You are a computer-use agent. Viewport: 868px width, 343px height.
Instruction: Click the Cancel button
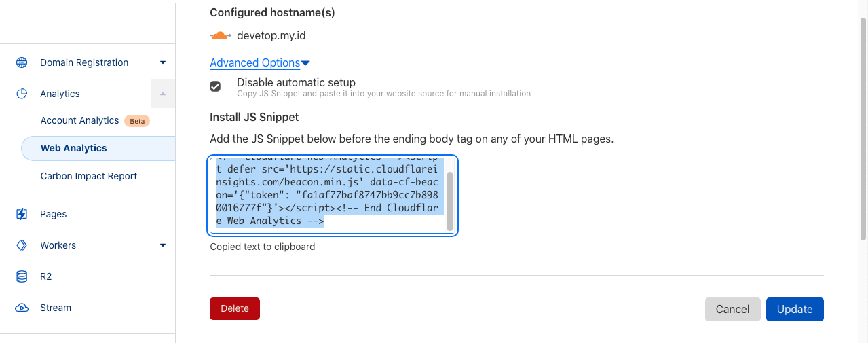[x=732, y=309]
